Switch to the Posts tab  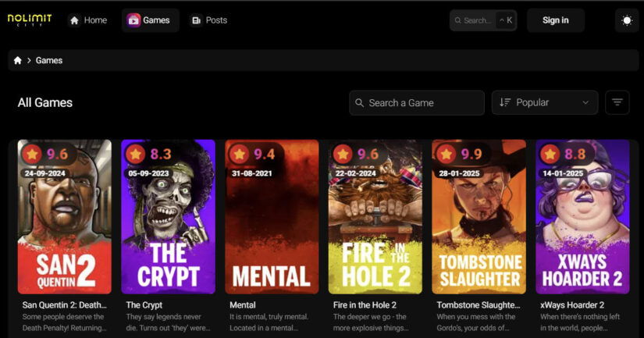pyautogui.click(x=209, y=20)
